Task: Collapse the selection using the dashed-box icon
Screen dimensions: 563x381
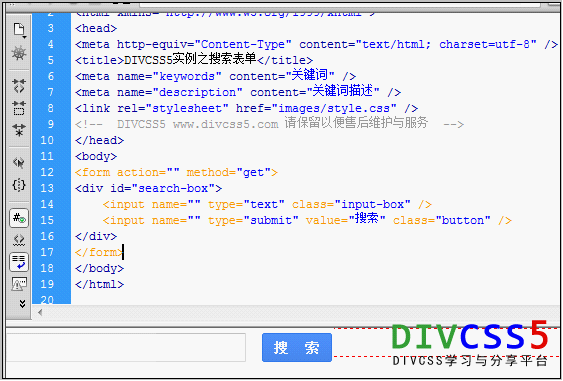Action: (19, 108)
